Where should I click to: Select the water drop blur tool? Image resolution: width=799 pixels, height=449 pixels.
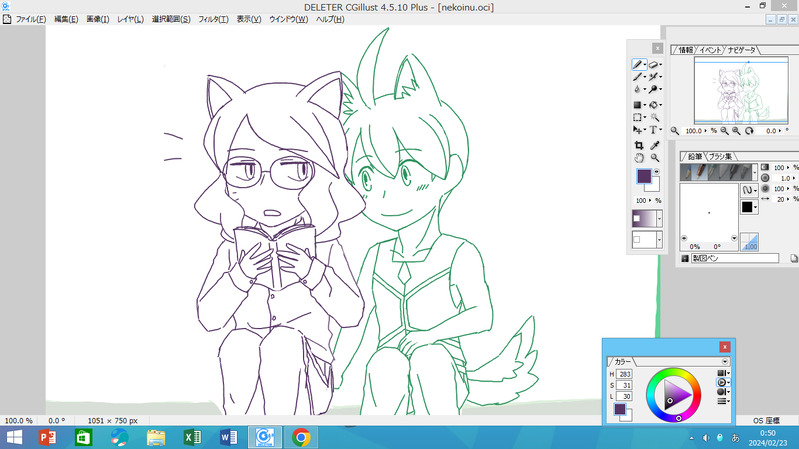point(637,89)
